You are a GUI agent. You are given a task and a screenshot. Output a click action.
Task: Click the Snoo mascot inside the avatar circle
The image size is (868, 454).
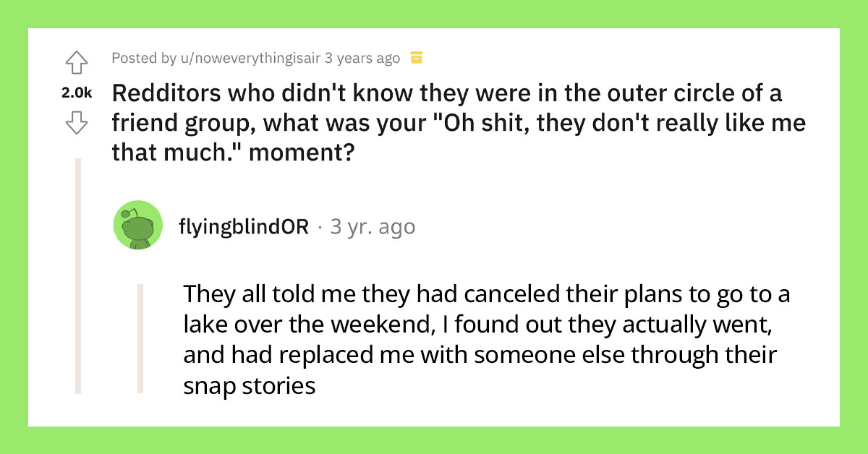tap(138, 225)
